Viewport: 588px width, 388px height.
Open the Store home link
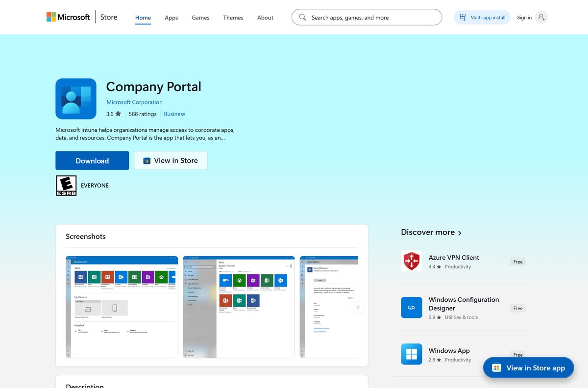point(109,17)
